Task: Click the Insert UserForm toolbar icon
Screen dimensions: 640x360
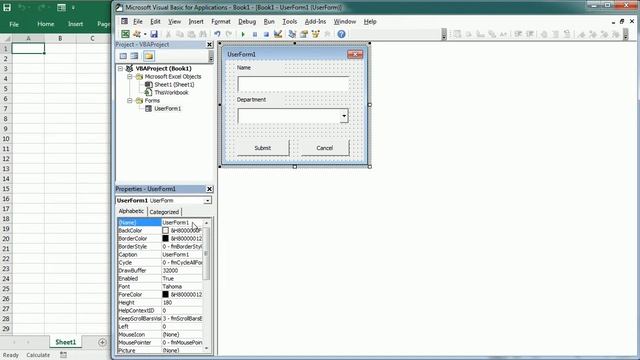Action: pyautogui.click(x=137, y=34)
